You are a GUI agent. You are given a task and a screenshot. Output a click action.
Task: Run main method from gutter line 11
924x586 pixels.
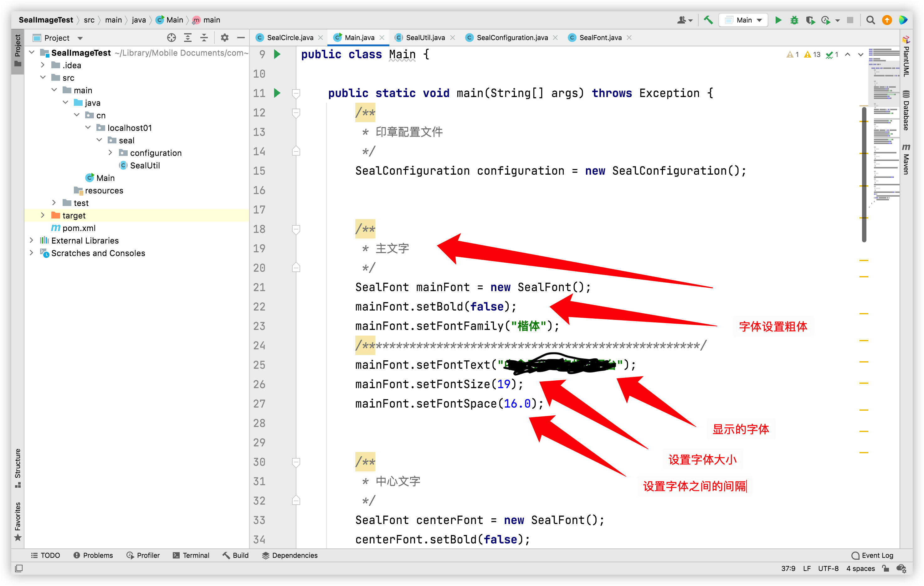click(x=277, y=93)
